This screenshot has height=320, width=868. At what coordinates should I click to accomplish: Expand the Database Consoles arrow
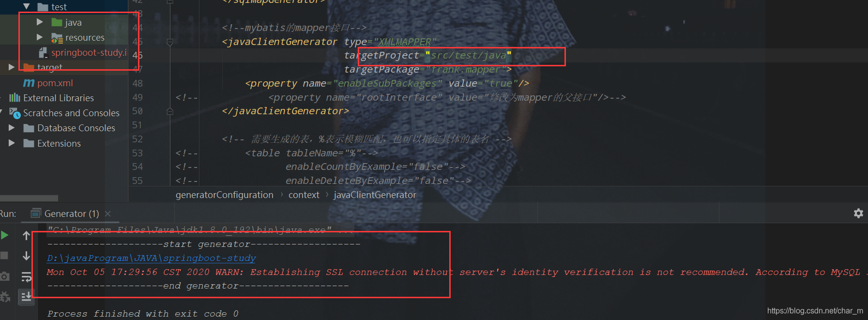(12, 128)
